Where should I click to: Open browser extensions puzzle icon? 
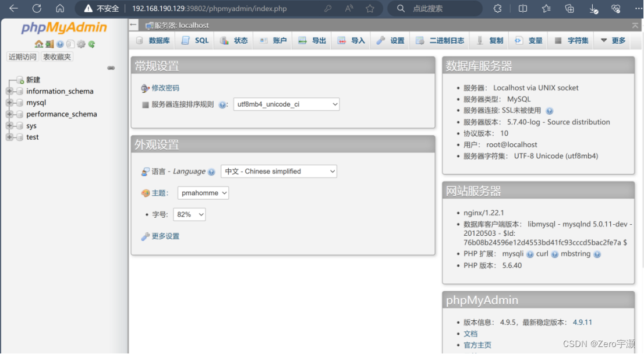point(497,8)
